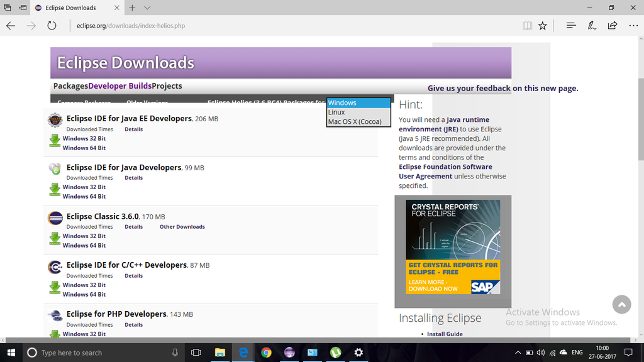The width and height of the screenshot is (644, 362).
Task: Click green download arrow for C/C++ Developers
Action: click(55, 287)
